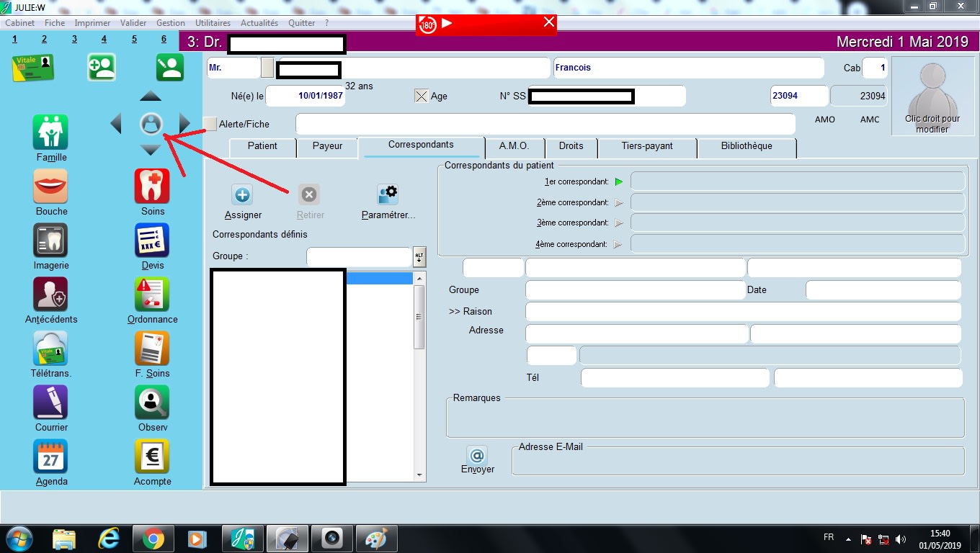Open the title dropdown next to Mr.
Image resolution: width=980 pixels, height=553 pixels.
(x=267, y=68)
